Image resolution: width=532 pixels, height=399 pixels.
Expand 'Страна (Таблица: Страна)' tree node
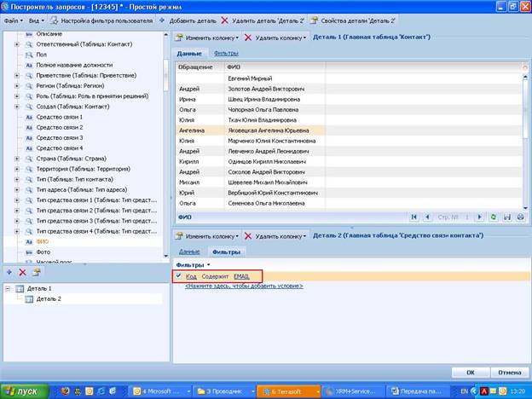pyautogui.click(x=17, y=159)
